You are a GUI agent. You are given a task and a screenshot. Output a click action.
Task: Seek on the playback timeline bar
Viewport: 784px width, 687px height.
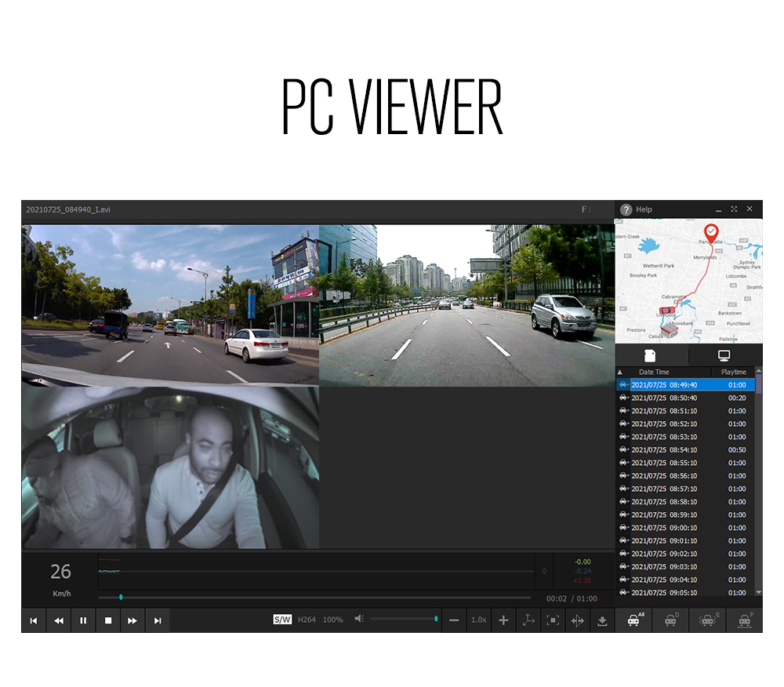[x=314, y=598]
